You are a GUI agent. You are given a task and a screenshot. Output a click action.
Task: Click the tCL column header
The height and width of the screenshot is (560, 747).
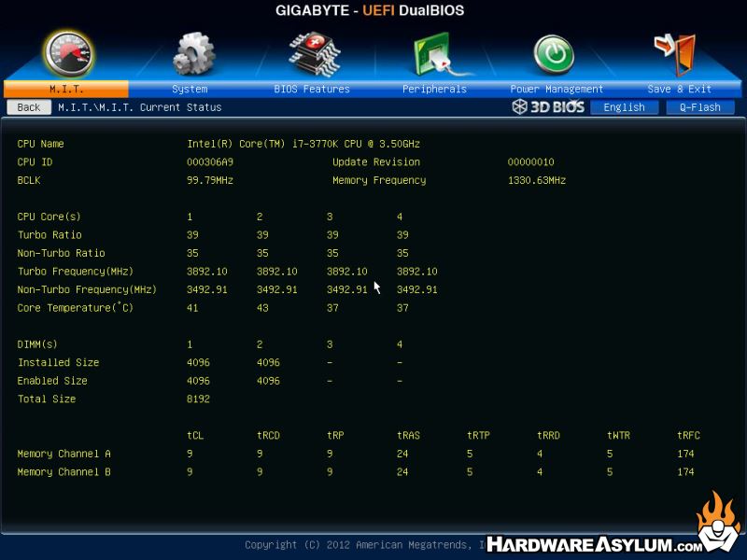195,435
